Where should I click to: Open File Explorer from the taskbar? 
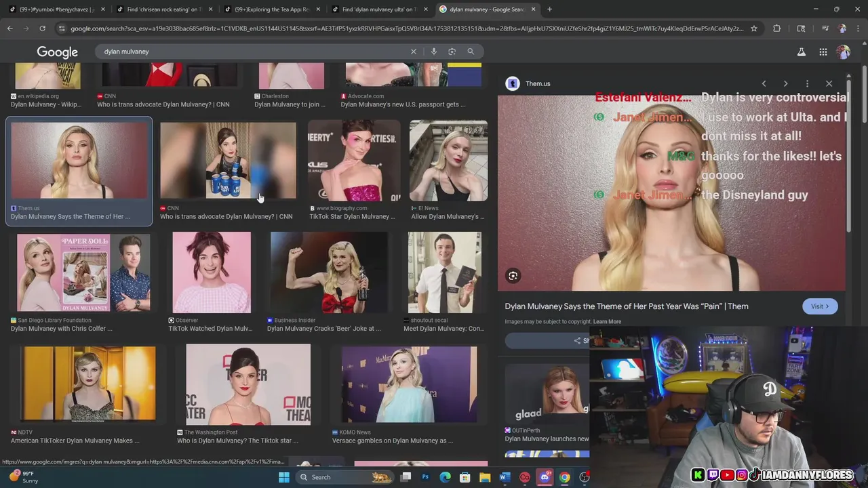(x=485, y=477)
